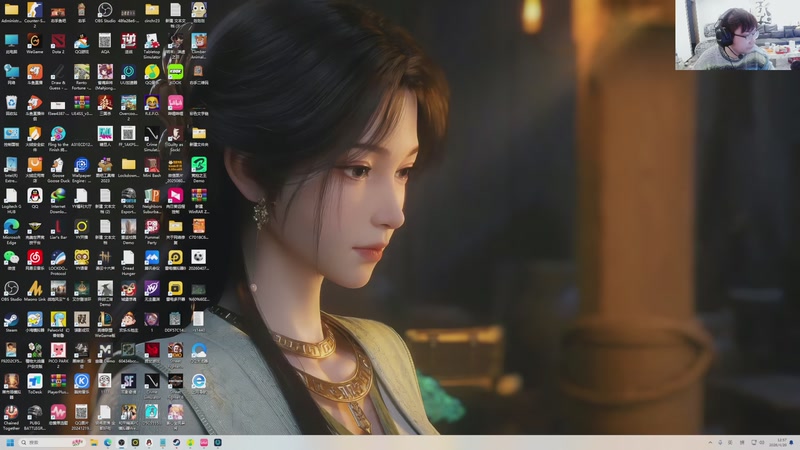
Task: Expand the hidden system tray icons
Action: [710, 442]
